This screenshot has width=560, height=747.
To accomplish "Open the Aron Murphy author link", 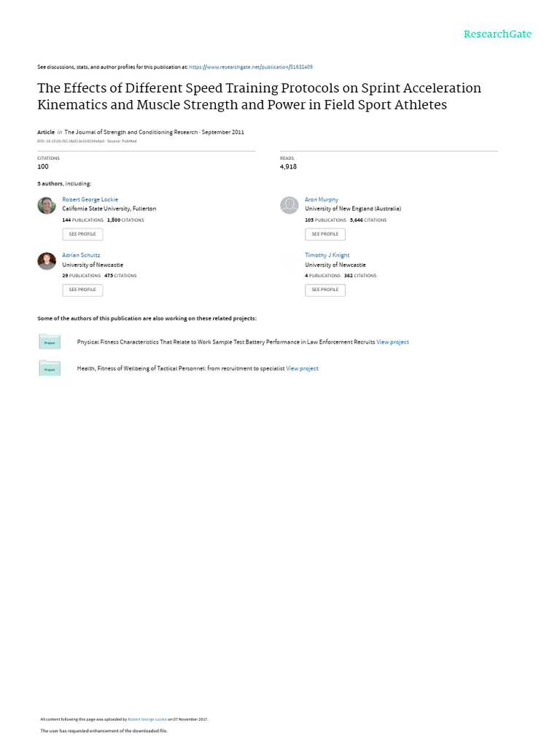I will 322,199.
